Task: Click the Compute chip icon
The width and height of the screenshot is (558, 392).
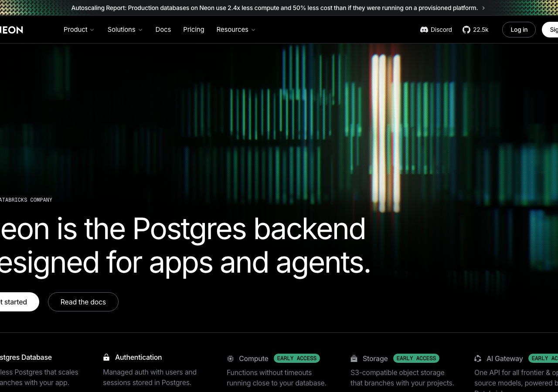Action: tap(230, 358)
